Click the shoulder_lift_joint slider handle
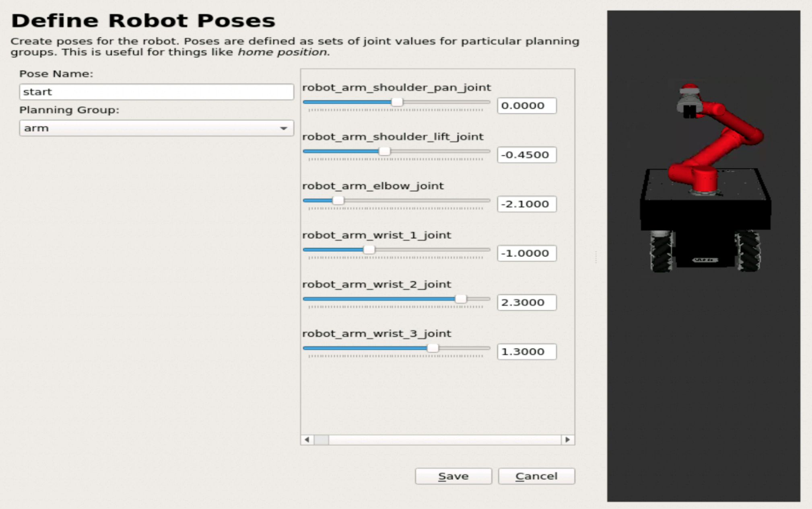812x509 pixels. tap(385, 151)
